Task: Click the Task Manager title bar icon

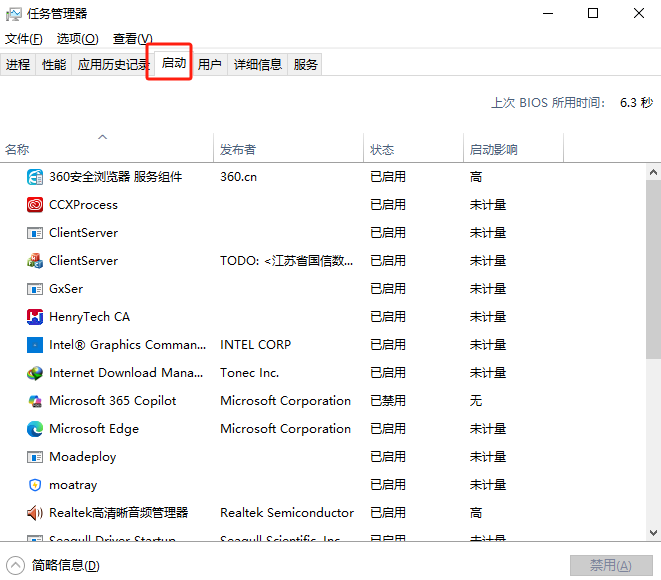Action: click(x=13, y=14)
